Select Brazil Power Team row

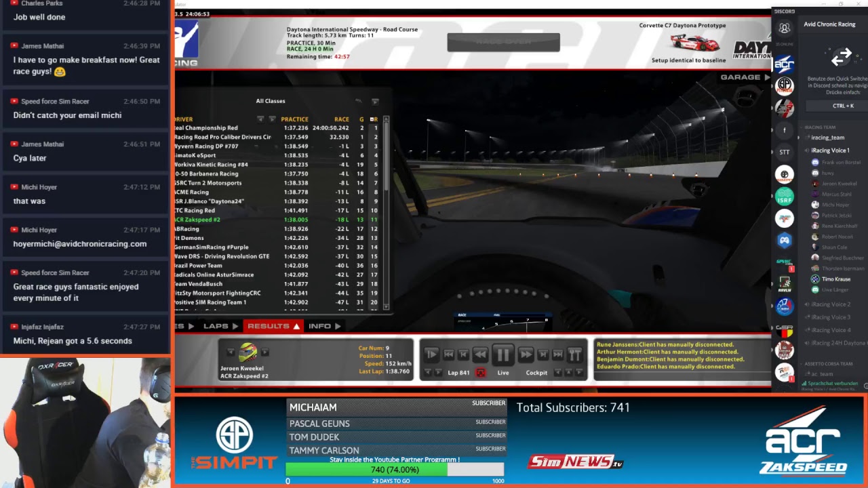point(277,266)
